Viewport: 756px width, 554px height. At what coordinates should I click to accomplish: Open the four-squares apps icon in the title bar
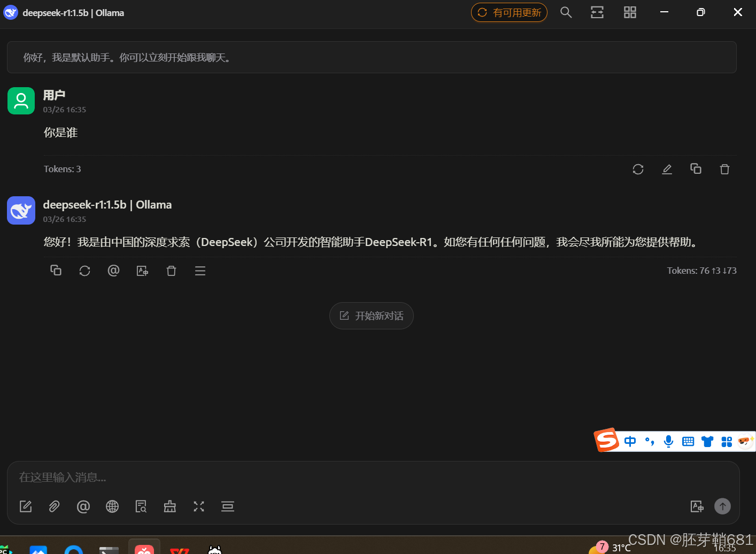(630, 12)
